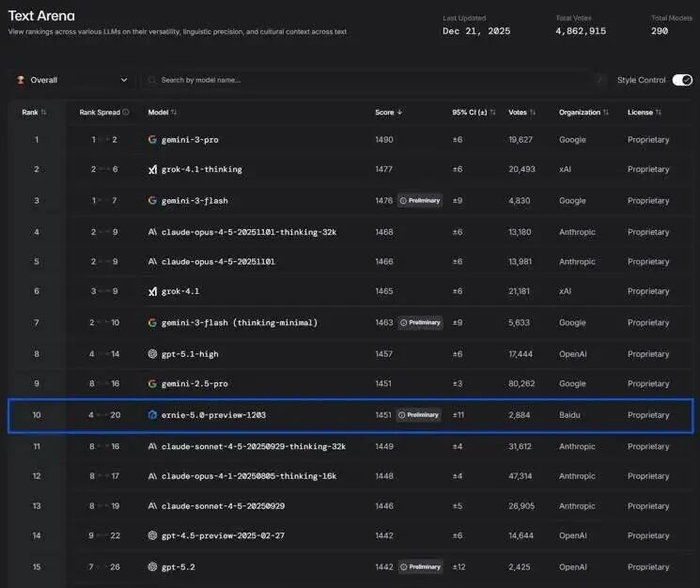Image resolution: width=700 pixels, height=588 pixels.
Task: Click xAI organization in grok-4.1-thinking row
Action: (x=565, y=169)
